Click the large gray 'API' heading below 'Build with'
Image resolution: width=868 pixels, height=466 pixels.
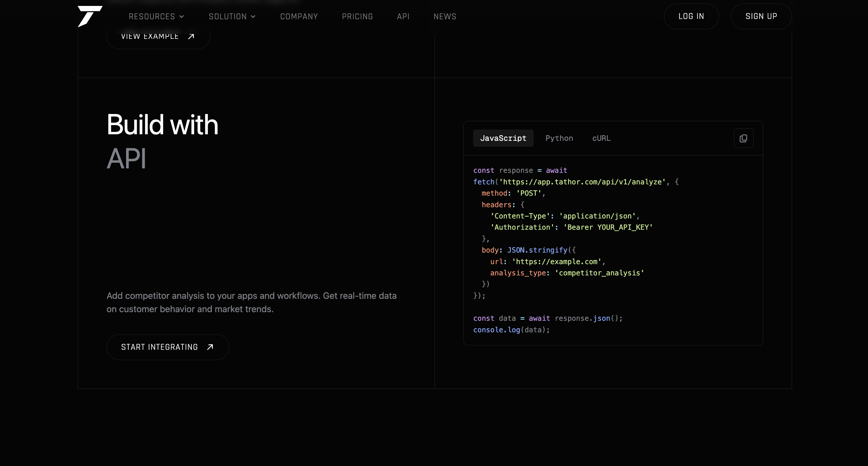126,158
